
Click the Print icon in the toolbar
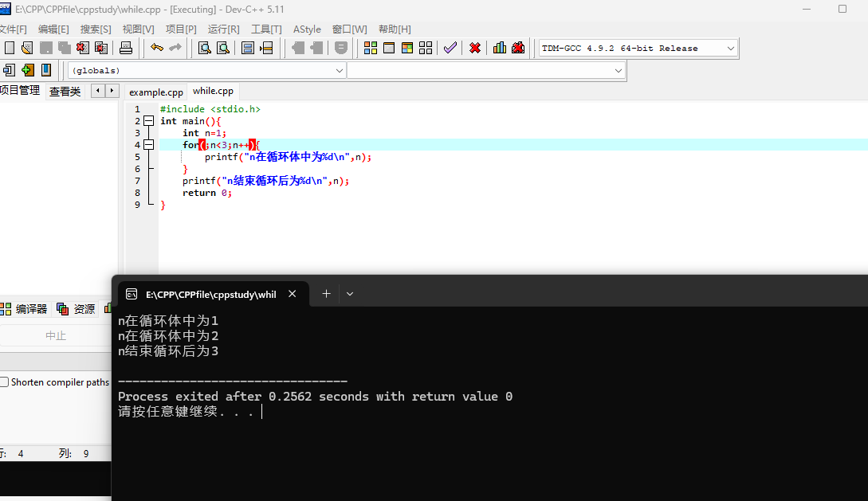pos(126,48)
